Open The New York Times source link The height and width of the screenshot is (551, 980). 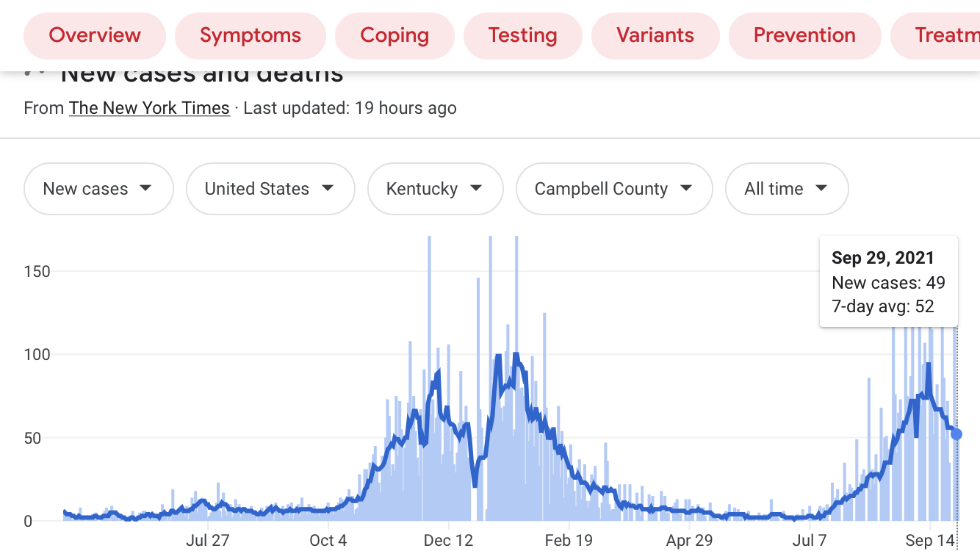point(149,108)
